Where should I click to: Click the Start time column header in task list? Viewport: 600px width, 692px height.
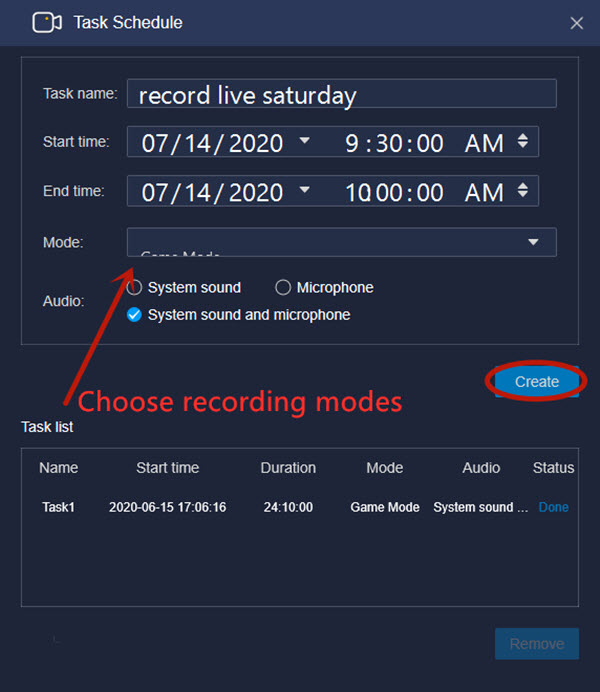168,468
